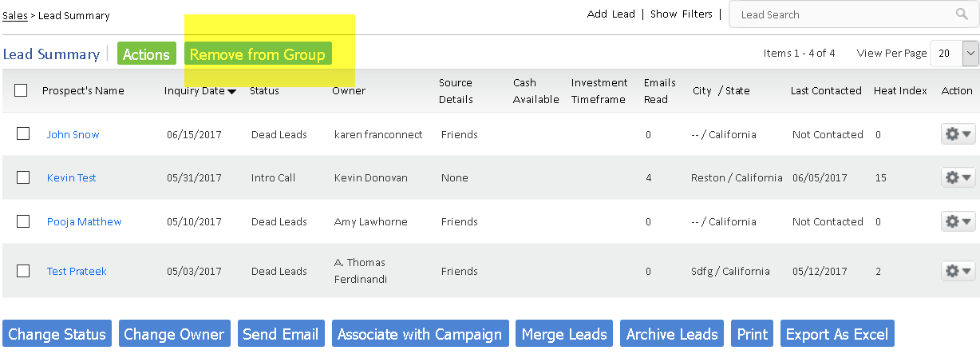Show Filters panel
Image resolution: width=980 pixels, height=362 pixels.
pyautogui.click(x=681, y=14)
